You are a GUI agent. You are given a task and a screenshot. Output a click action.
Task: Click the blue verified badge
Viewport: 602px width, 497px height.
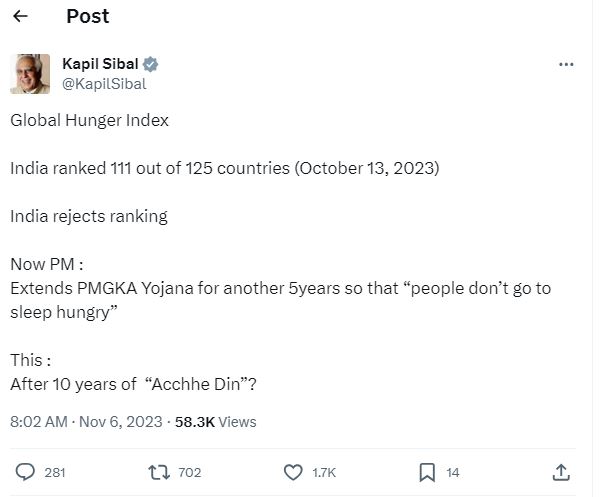tap(152, 64)
